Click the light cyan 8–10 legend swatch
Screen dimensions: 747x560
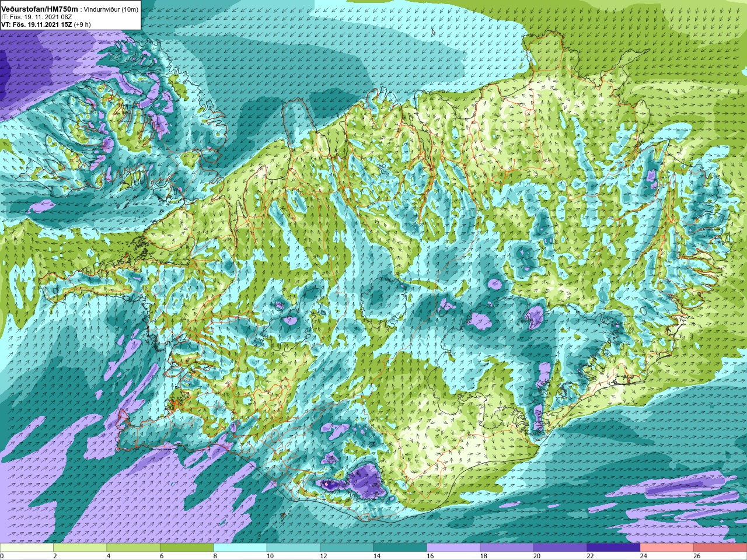coord(240,548)
